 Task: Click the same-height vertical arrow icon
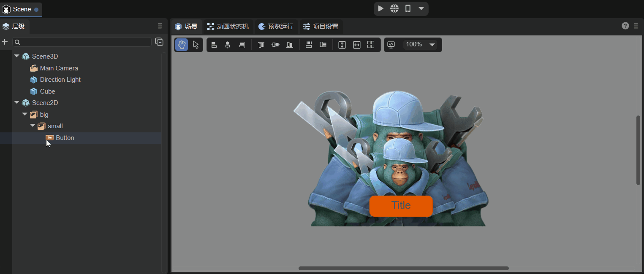pos(342,45)
